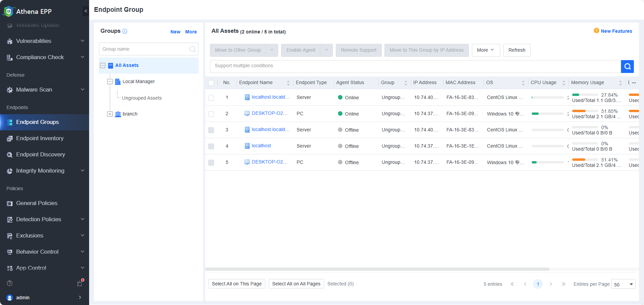Click Select All on This Page

237,284
